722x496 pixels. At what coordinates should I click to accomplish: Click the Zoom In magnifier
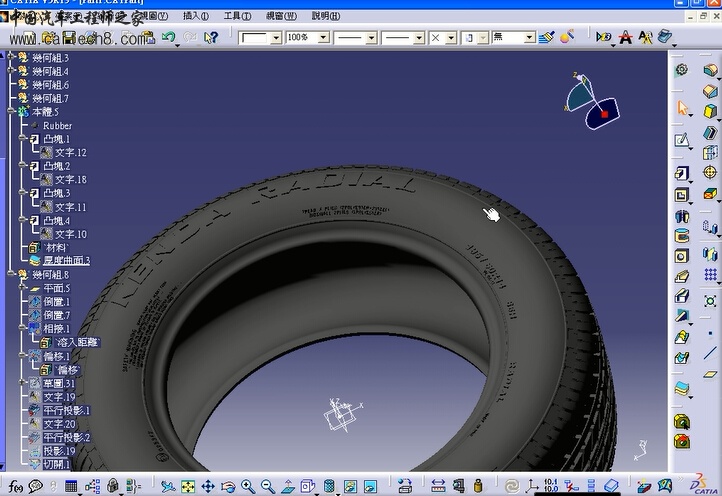(x=248, y=486)
